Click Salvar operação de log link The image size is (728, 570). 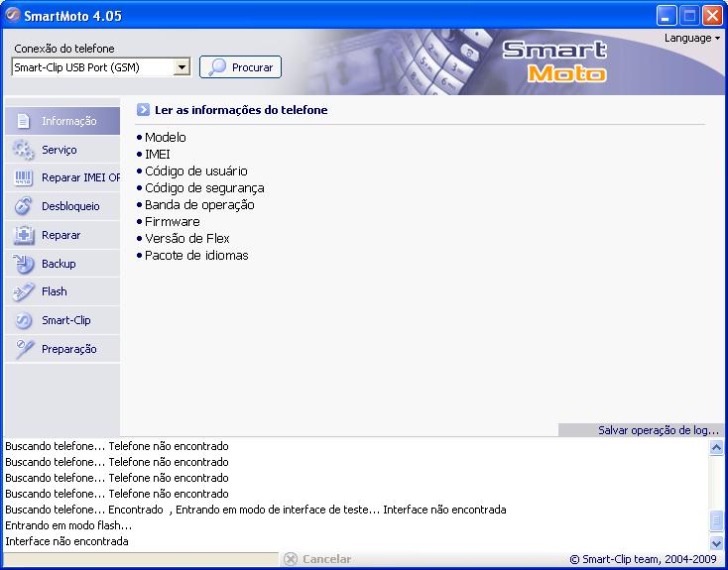click(659, 431)
